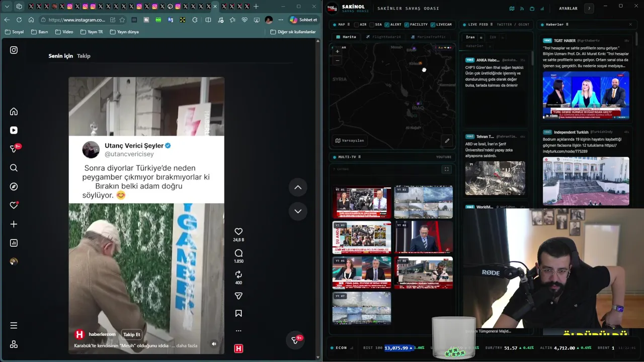The width and height of the screenshot is (644, 362).
Task: Mute the reel audio speaker icon
Action: point(214,344)
